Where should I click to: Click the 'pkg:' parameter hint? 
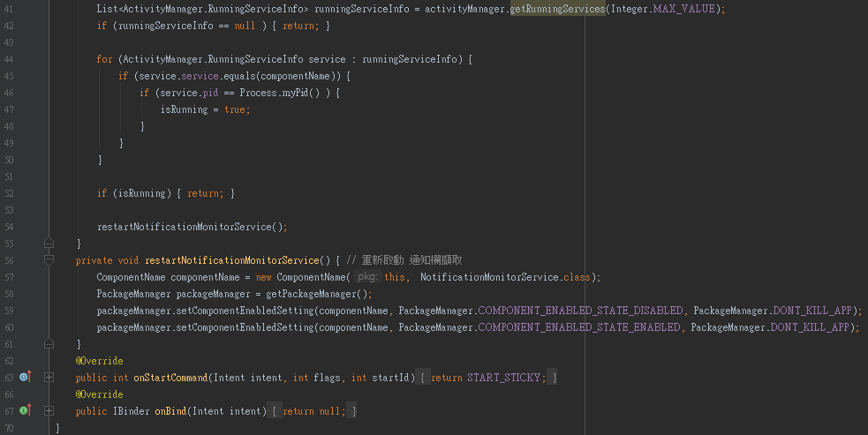pyautogui.click(x=367, y=277)
